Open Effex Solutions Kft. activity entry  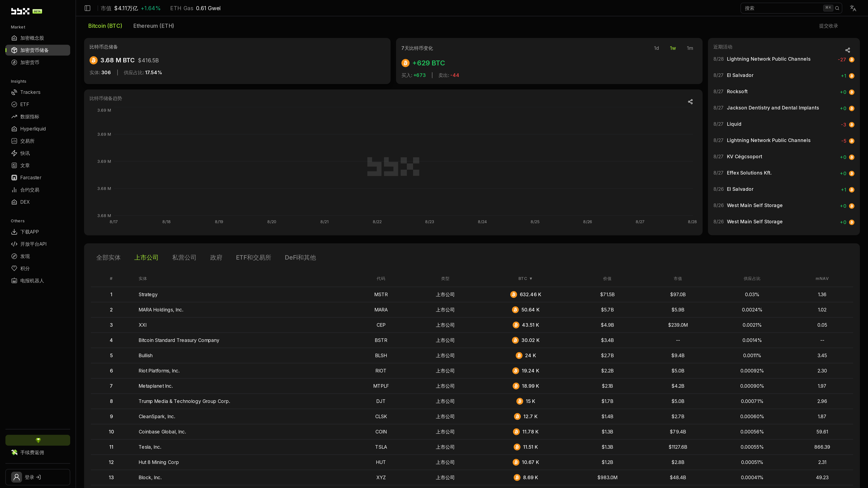(x=784, y=173)
